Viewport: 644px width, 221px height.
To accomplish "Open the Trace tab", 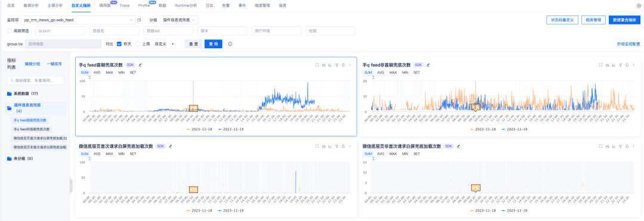I will [x=125, y=6].
